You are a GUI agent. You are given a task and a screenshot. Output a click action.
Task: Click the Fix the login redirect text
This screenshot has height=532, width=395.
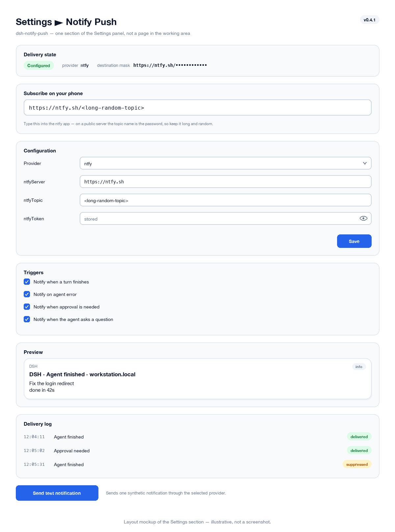tap(52, 384)
